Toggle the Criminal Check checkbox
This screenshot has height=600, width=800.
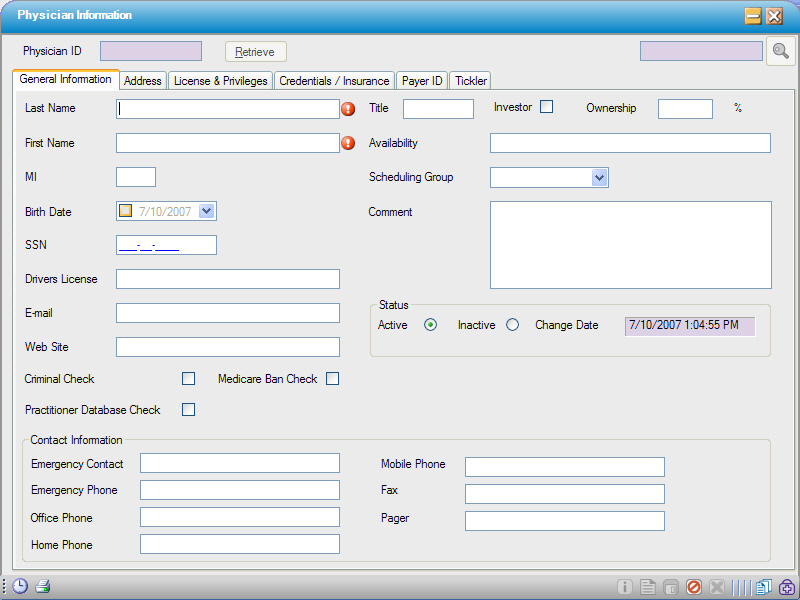(x=188, y=378)
